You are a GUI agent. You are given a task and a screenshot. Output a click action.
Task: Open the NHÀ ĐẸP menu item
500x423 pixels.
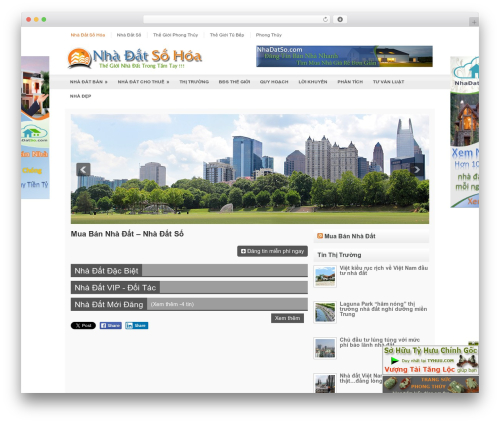80,96
